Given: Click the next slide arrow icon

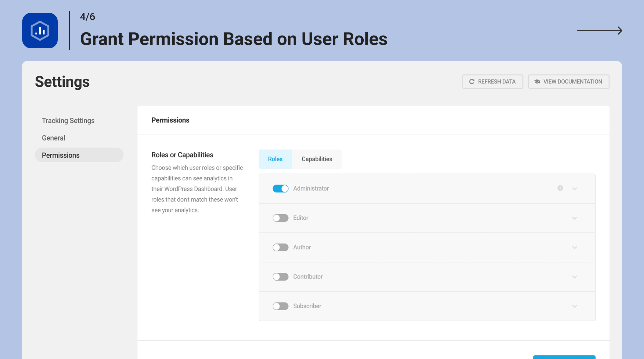Looking at the screenshot, I should pyautogui.click(x=600, y=31).
